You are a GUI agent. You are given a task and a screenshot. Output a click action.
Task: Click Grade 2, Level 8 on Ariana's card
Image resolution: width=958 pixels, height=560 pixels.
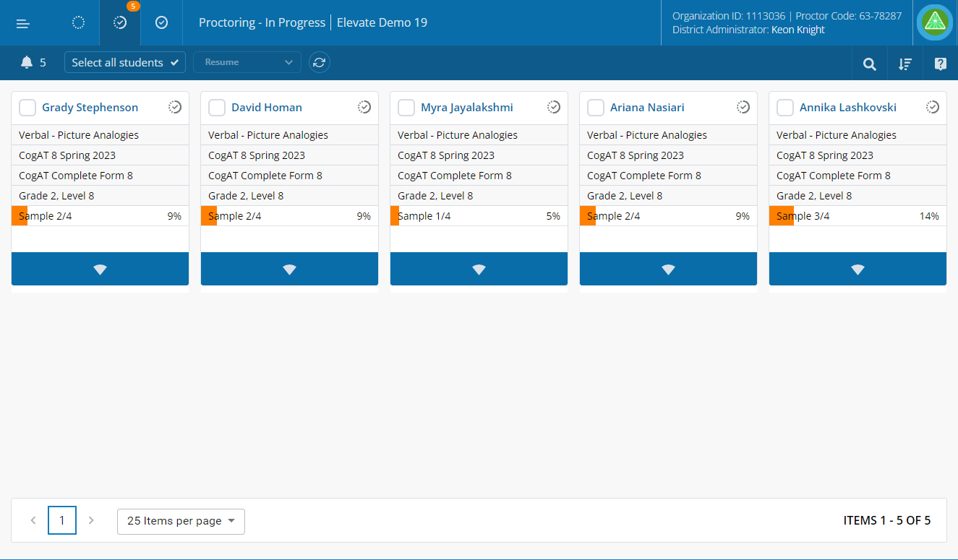625,196
